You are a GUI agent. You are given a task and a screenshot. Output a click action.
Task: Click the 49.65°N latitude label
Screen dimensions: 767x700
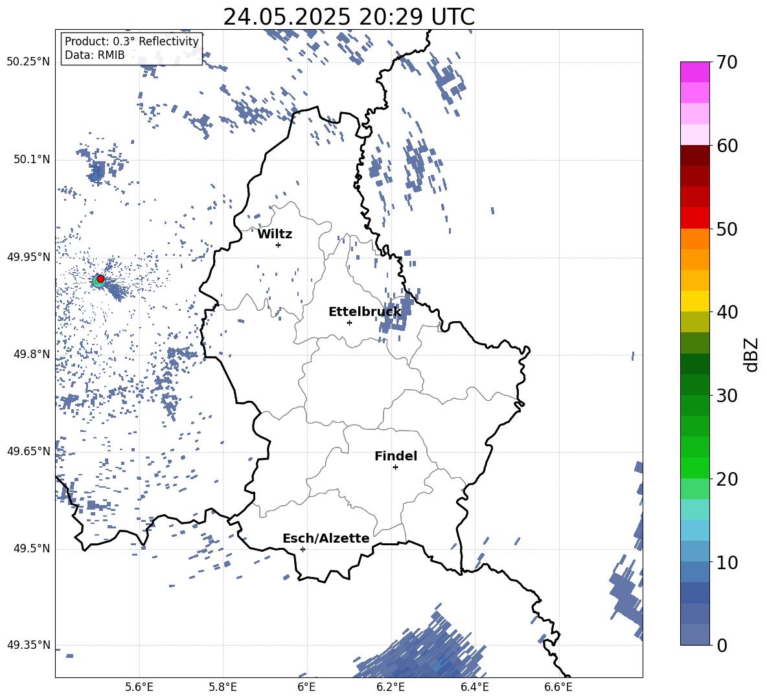pyautogui.click(x=29, y=451)
